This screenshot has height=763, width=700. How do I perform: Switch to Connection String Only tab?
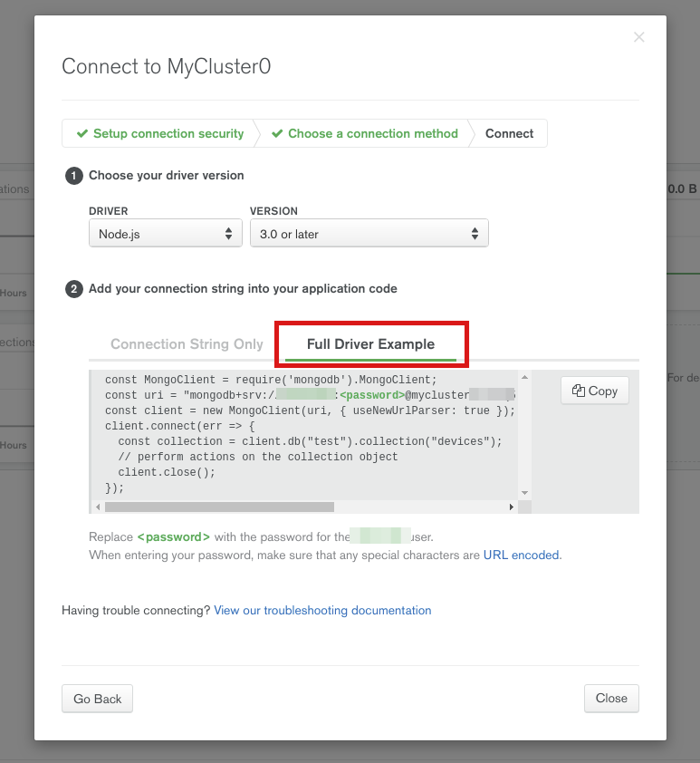(187, 344)
